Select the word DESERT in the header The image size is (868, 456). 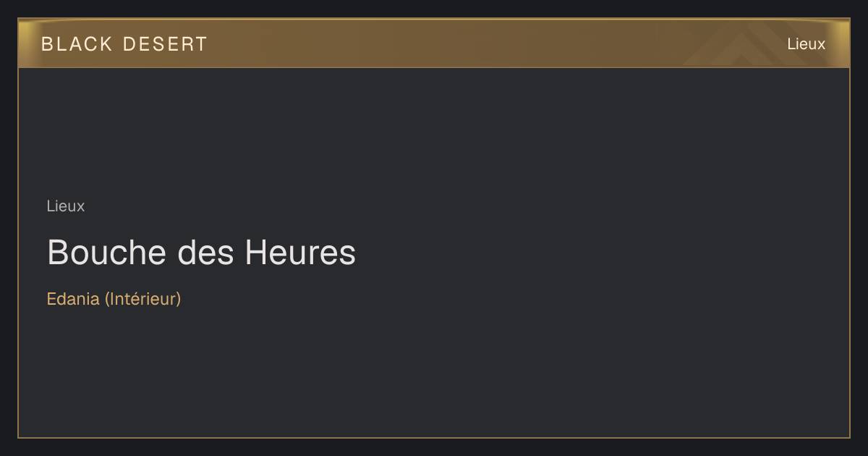pyautogui.click(x=165, y=44)
